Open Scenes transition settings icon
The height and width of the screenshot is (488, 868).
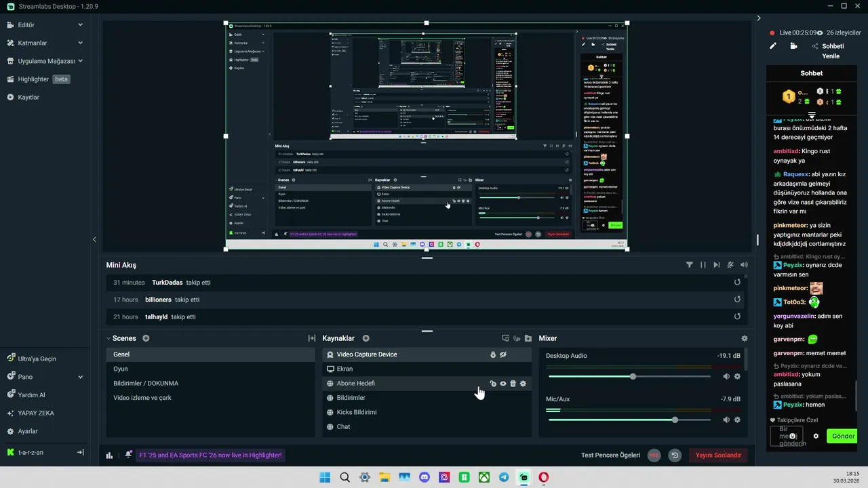(x=312, y=338)
